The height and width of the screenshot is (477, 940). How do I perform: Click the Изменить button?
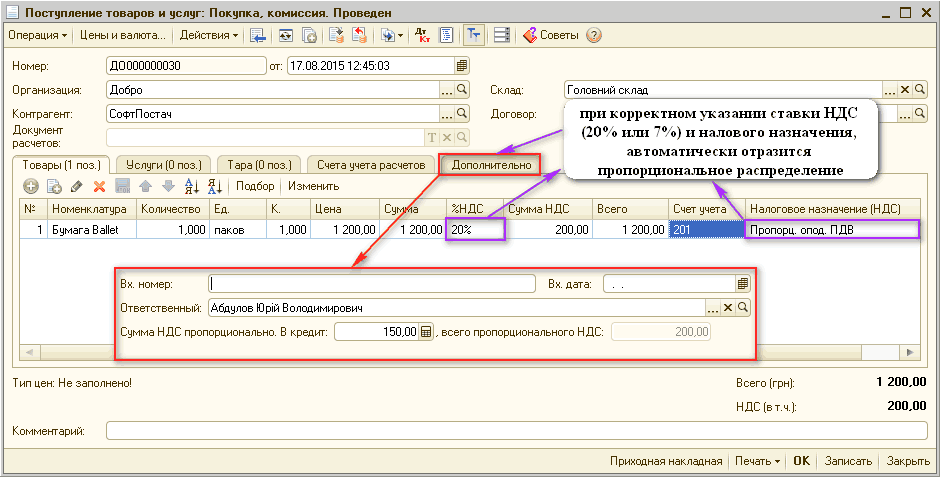click(x=314, y=186)
